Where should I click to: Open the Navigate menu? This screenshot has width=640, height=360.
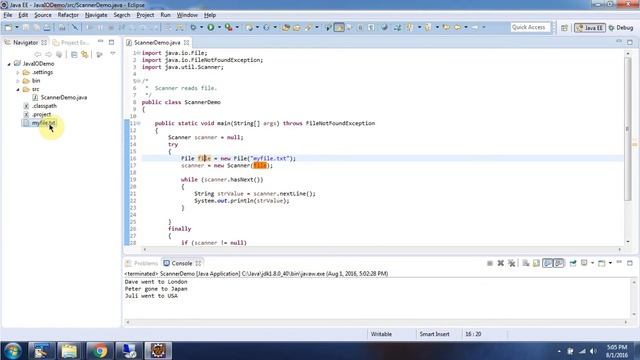click(96, 15)
